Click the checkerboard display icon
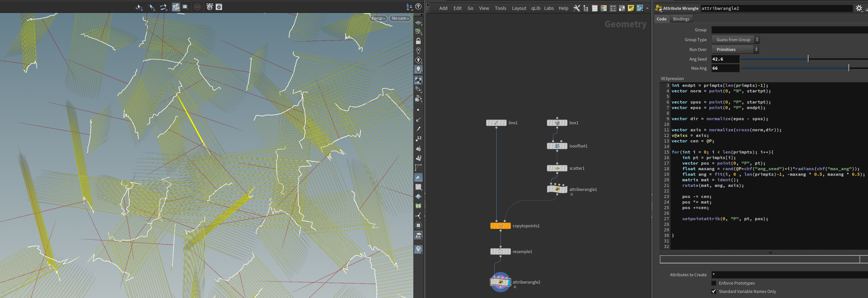Image resolution: width=868 pixels, height=298 pixels. tap(418, 187)
